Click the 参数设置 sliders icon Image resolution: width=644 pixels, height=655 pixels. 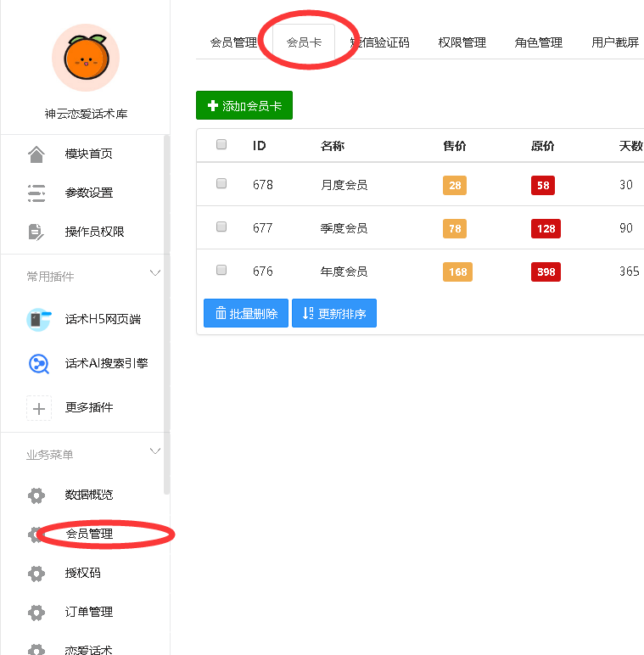pyautogui.click(x=36, y=193)
